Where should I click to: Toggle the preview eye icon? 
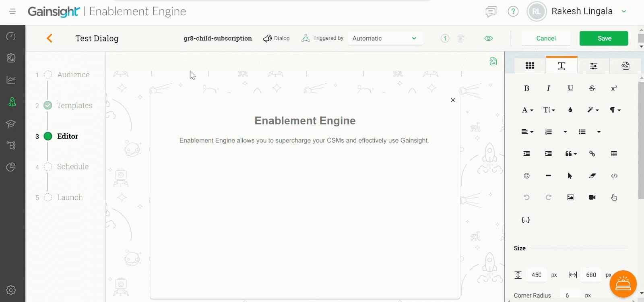point(489,39)
